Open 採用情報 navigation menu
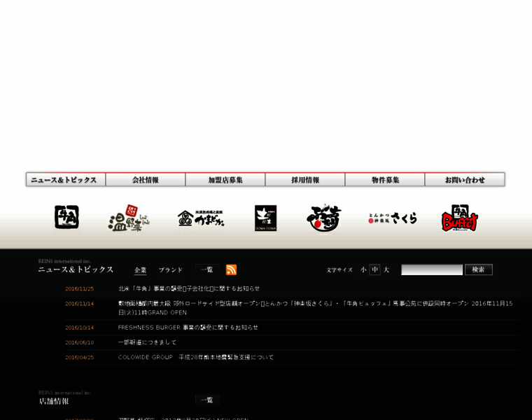Image resolution: width=532 pixels, height=420 pixels. [305, 179]
